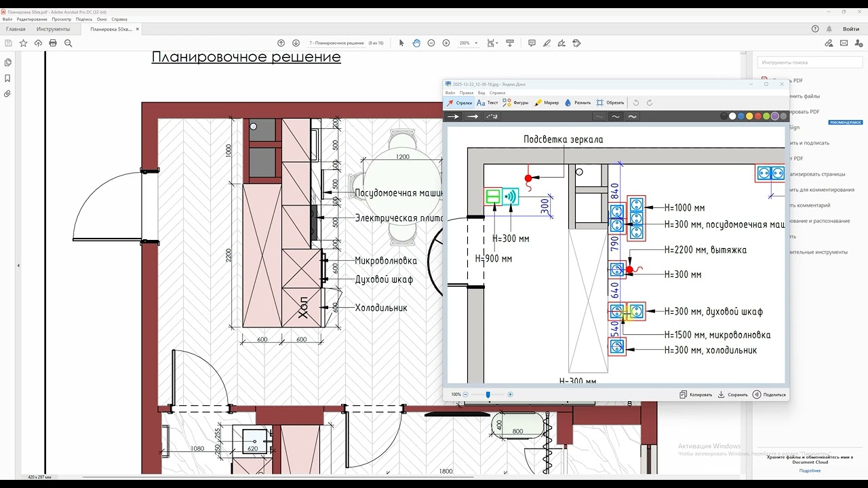
Task: Undo the last edit in Yandex Disk editor
Action: 635,103
